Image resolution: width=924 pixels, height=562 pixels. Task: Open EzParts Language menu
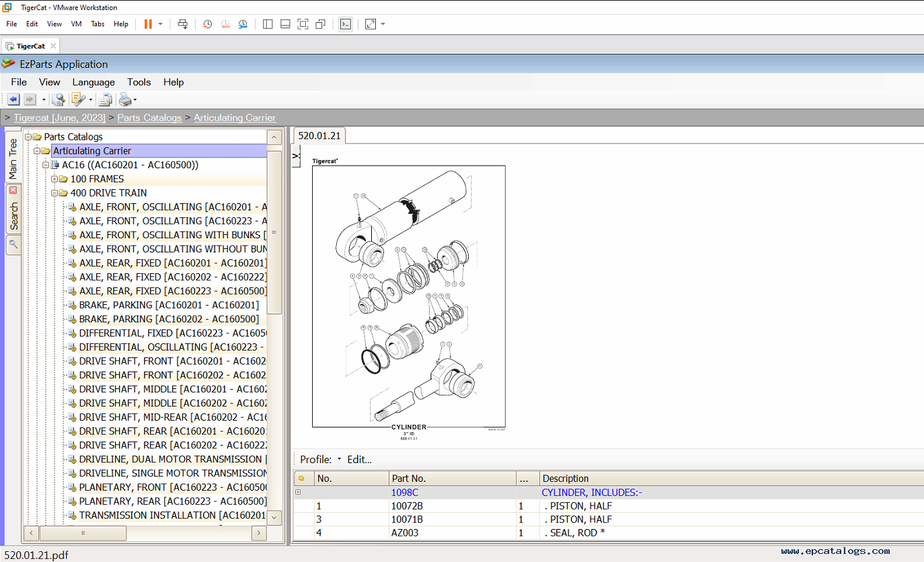(93, 82)
